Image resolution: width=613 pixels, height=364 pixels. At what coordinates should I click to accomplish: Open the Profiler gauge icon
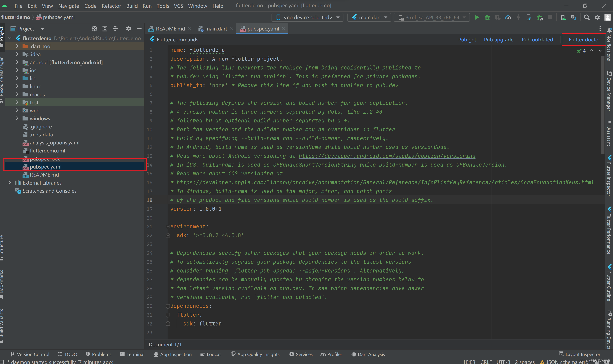click(x=508, y=17)
